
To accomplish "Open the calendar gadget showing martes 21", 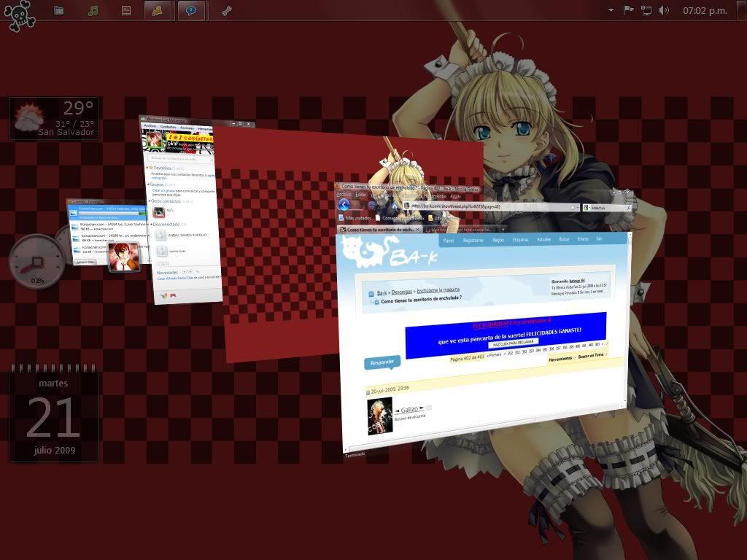I will (54, 413).
